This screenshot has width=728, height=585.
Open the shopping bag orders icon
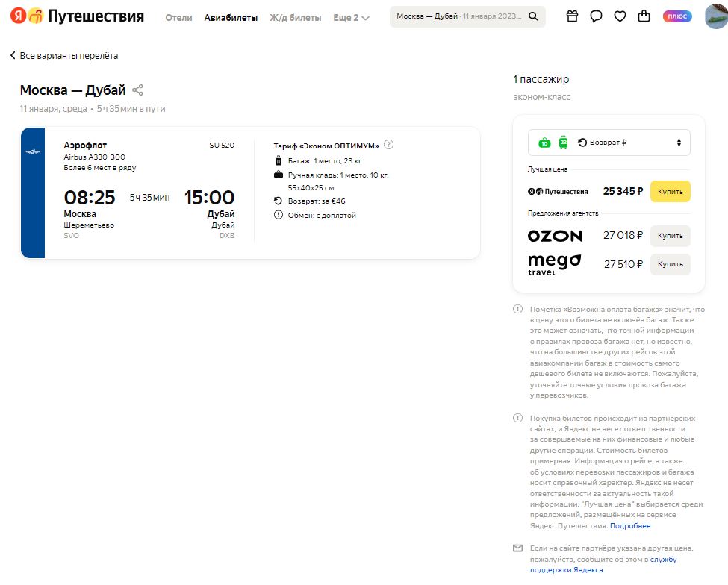tap(644, 16)
